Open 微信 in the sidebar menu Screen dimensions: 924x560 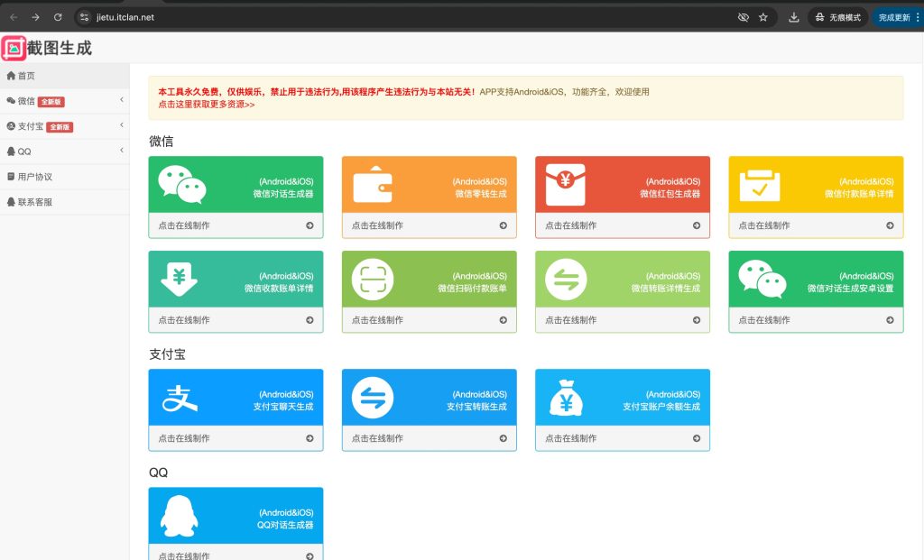65,101
